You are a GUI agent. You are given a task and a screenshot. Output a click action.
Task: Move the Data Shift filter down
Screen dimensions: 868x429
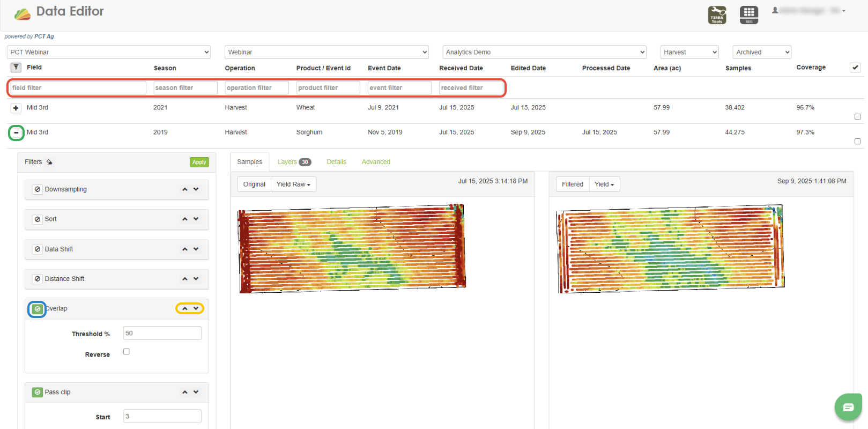[x=196, y=249]
